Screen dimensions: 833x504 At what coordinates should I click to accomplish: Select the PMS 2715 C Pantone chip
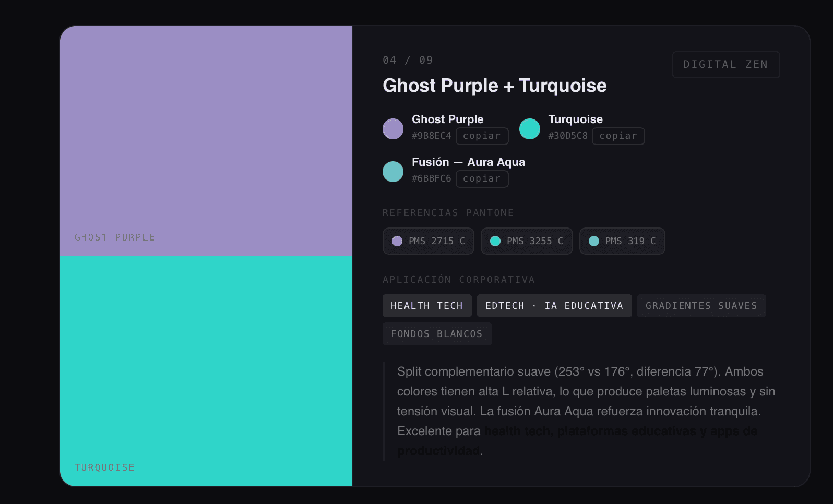point(428,241)
